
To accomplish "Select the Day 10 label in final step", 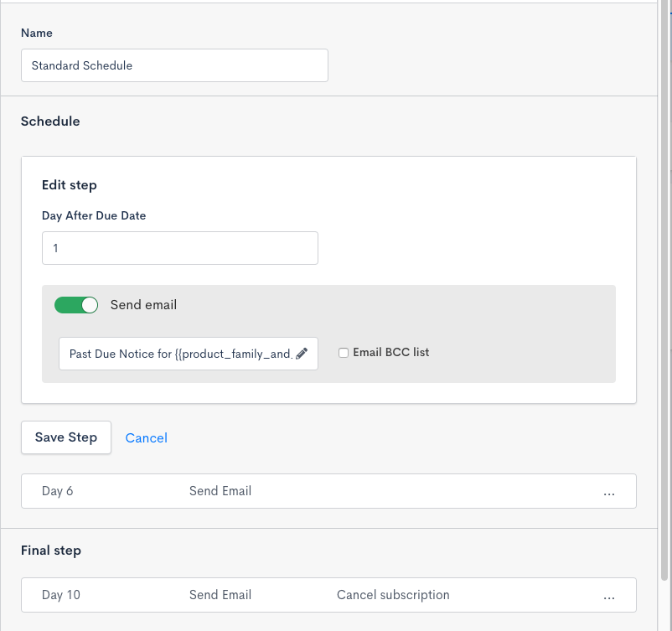I will 61,595.
